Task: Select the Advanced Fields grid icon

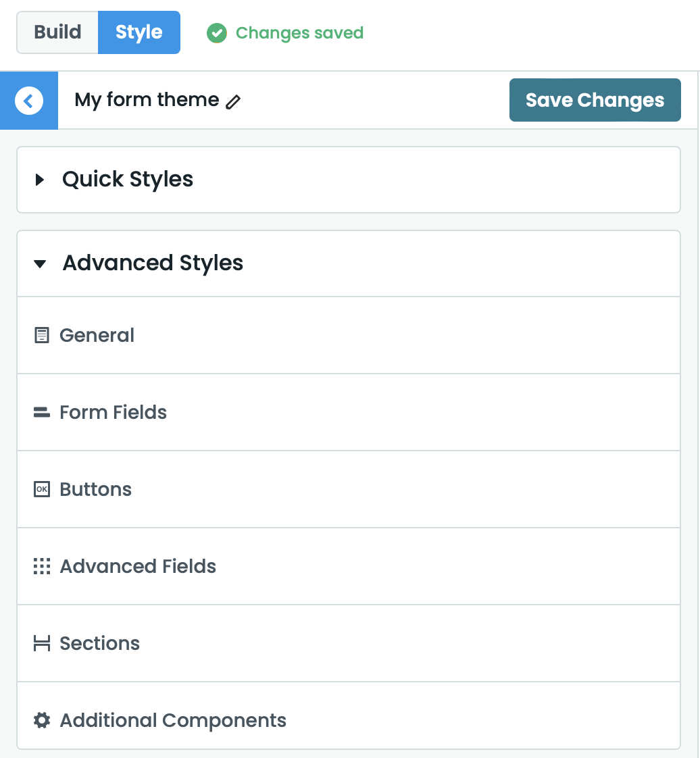Action: pos(41,566)
